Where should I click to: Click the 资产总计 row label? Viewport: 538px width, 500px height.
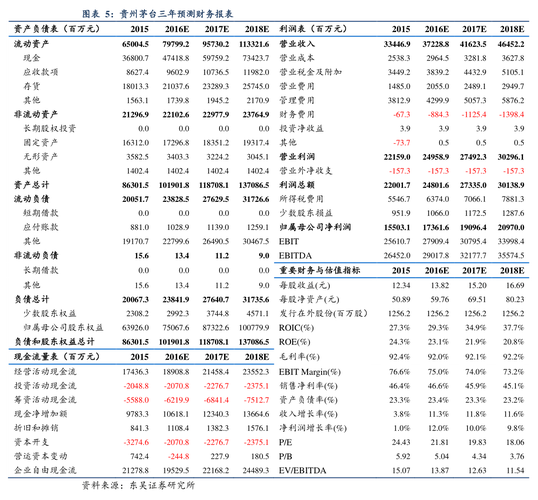tap(32, 185)
